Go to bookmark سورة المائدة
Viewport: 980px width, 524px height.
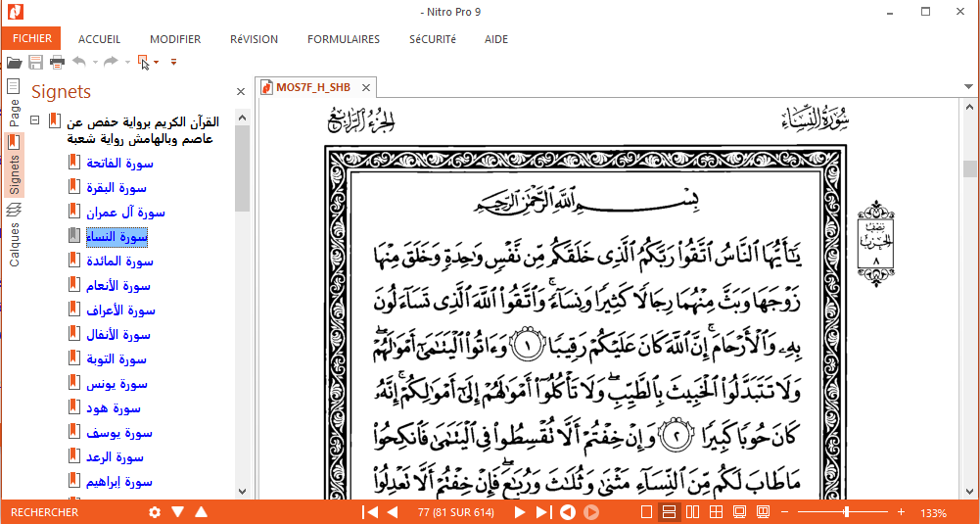coord(120,262)
